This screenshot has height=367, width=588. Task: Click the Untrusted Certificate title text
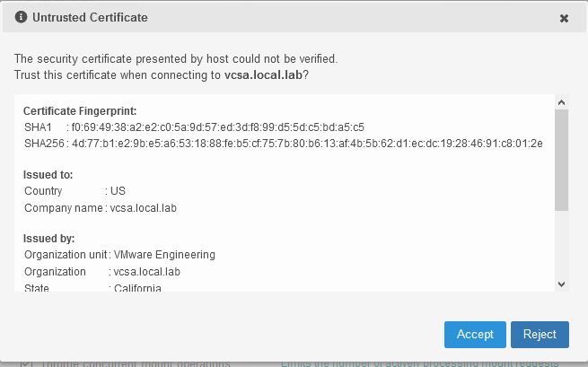coord(90,17)
